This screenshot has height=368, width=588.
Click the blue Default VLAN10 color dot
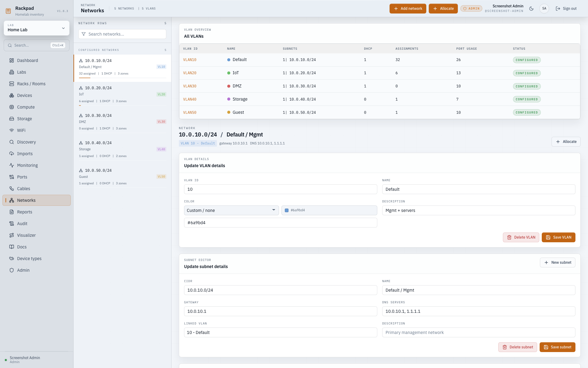coord(228,60)
